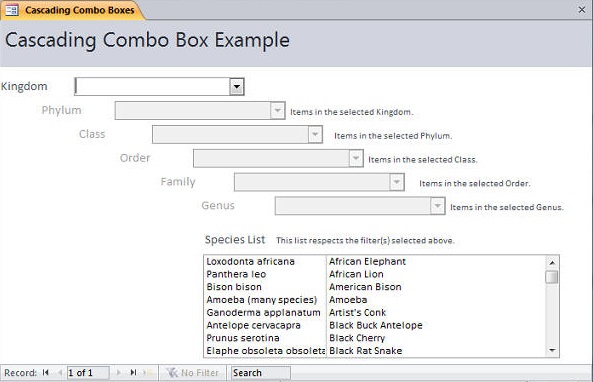Click inside the Class combo field
Image resolution: width=593 pixels, height=382 pixels.
pos(230,134)
